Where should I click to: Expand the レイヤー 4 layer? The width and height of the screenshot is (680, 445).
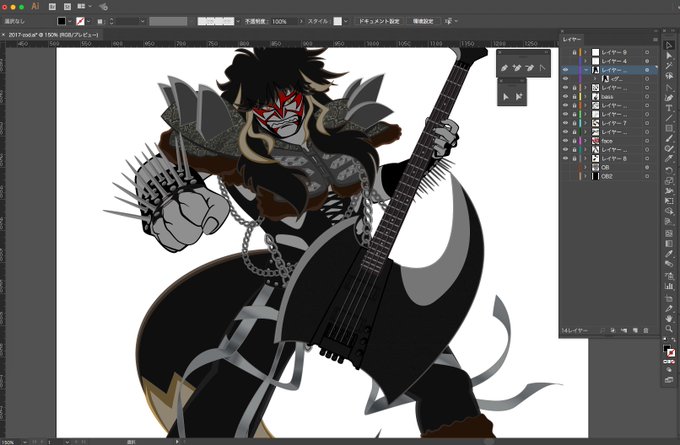tap(585, 61)
